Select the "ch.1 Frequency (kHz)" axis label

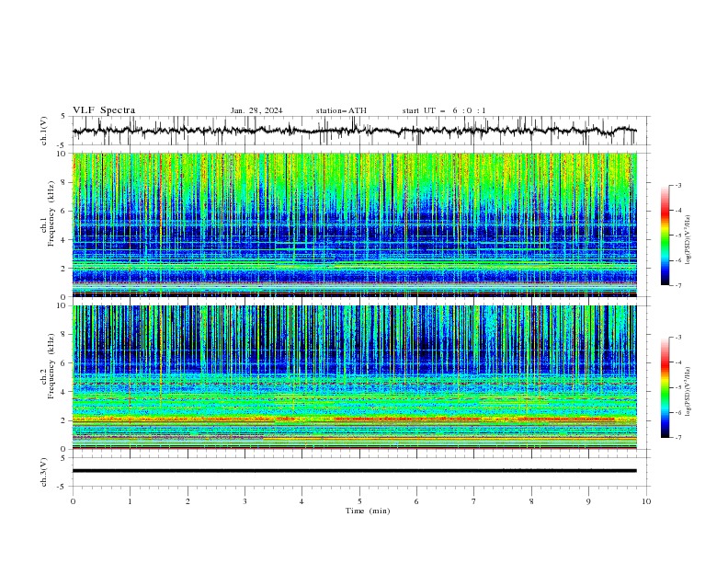tap(48, 213)
